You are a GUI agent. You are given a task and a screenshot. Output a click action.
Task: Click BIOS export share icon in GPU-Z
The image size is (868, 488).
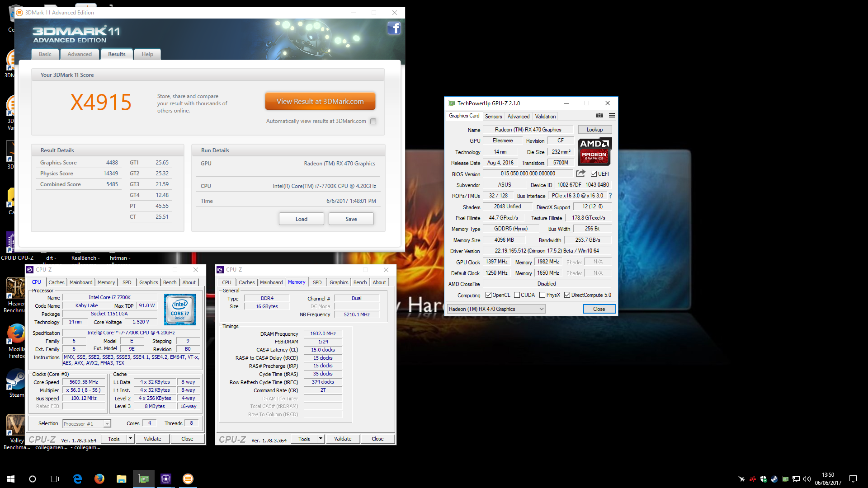(580, 174)
